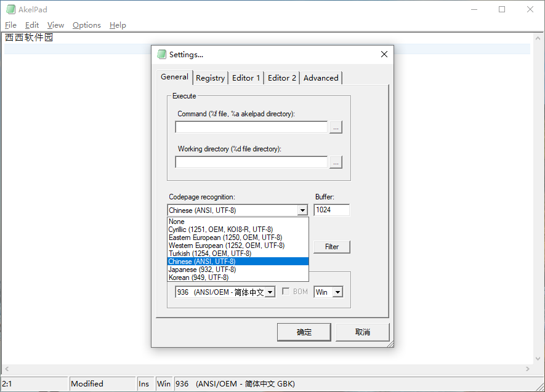Switch to the Registry tab
The width and height of the screenshot is (545, 392).
pyautogui.click(x=210, y=78)
